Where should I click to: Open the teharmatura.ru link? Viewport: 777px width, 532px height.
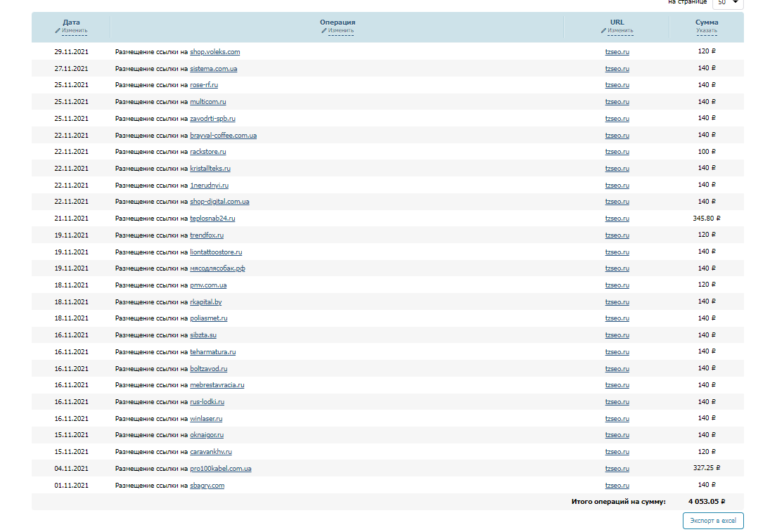click(213, 352)
